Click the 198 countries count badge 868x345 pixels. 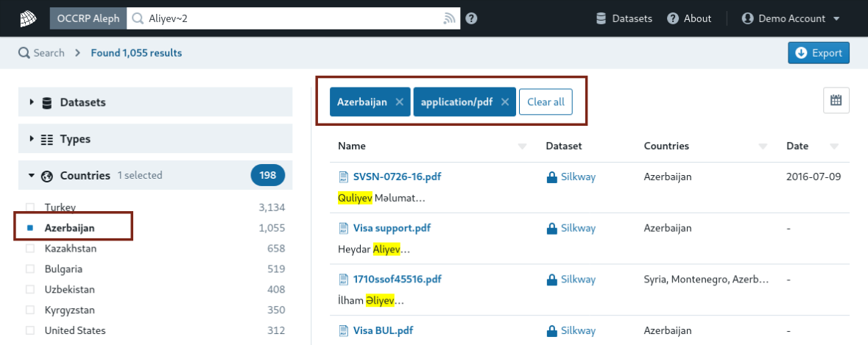tap(268, 175)
